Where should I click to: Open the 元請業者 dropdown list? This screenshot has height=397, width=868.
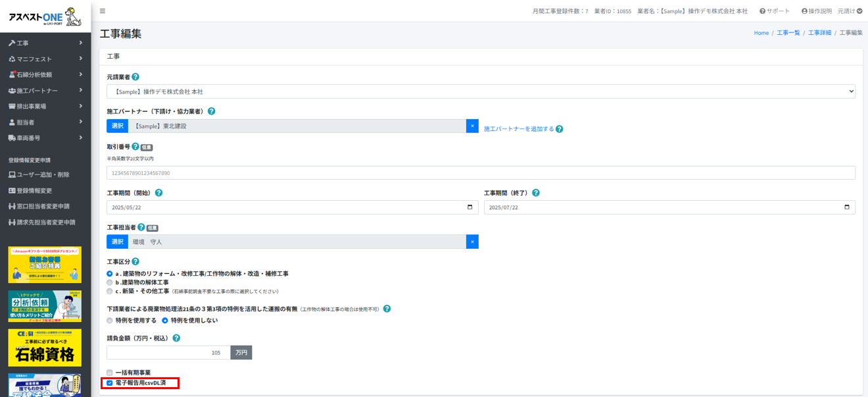click(481, 92)
